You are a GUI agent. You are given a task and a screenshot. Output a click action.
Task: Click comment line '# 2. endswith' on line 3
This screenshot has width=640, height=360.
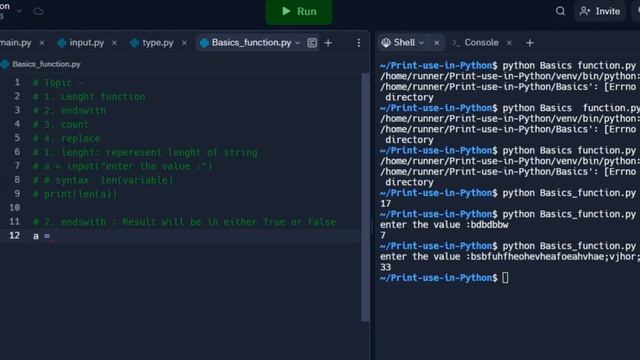click(x=69, y=111)
